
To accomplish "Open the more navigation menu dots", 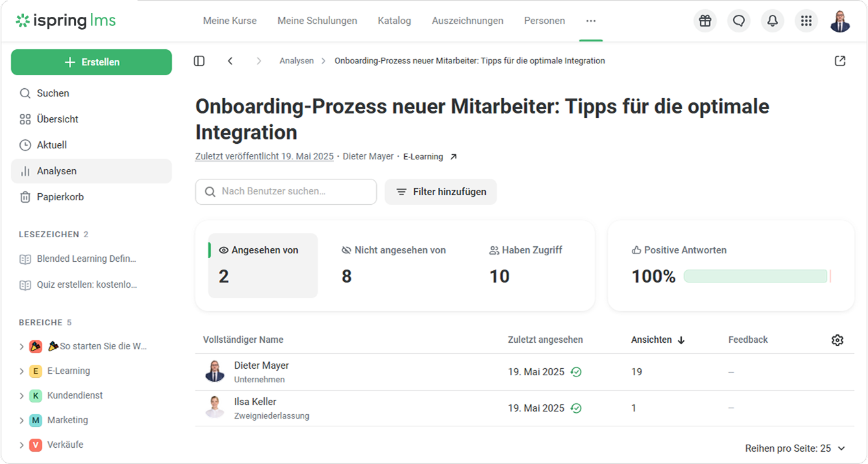I will [x=590, y=21].
